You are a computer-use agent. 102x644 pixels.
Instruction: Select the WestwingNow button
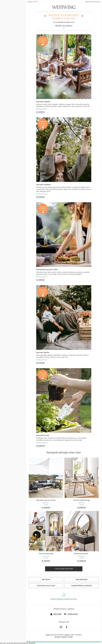[x=82, y=580]
